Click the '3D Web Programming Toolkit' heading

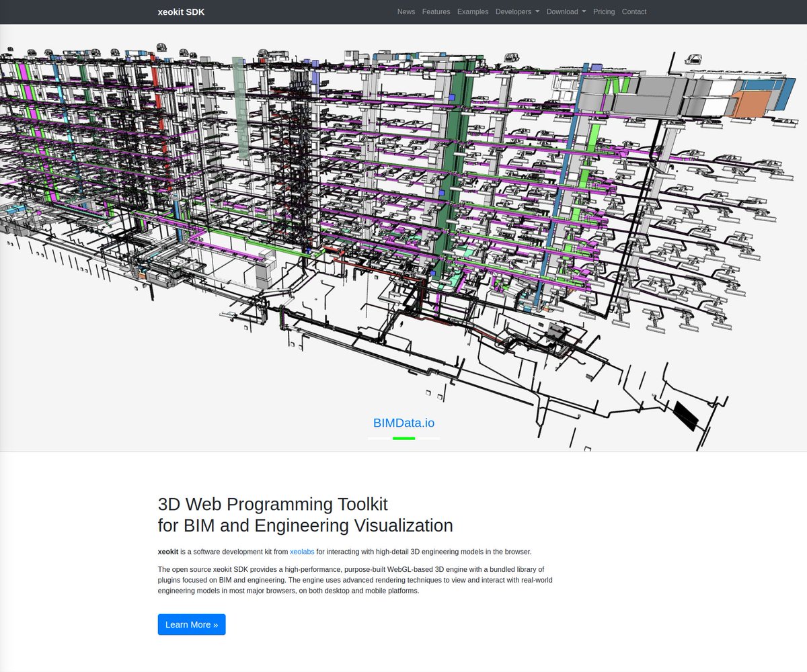coord(272,504)
